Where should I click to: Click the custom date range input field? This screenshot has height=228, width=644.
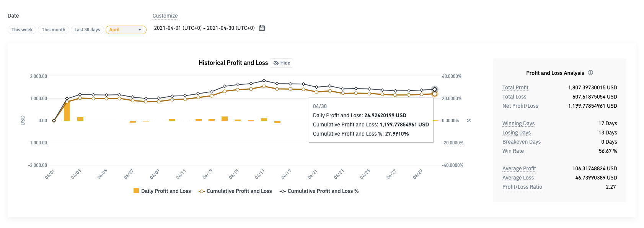click(204, 28)
